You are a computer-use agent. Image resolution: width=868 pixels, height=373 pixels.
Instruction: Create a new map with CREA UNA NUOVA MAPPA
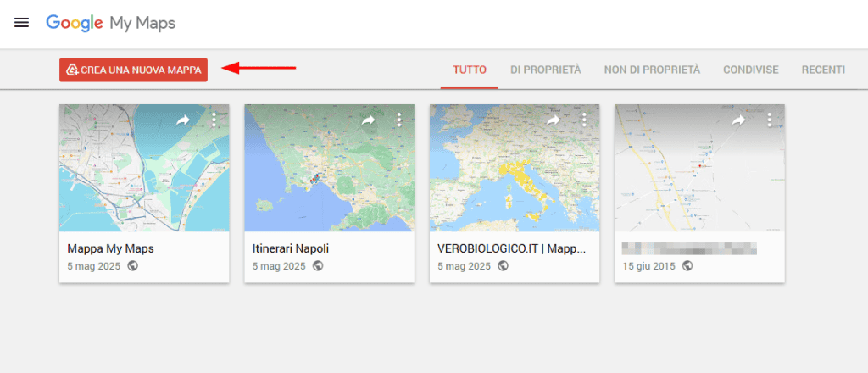(133, 70)
